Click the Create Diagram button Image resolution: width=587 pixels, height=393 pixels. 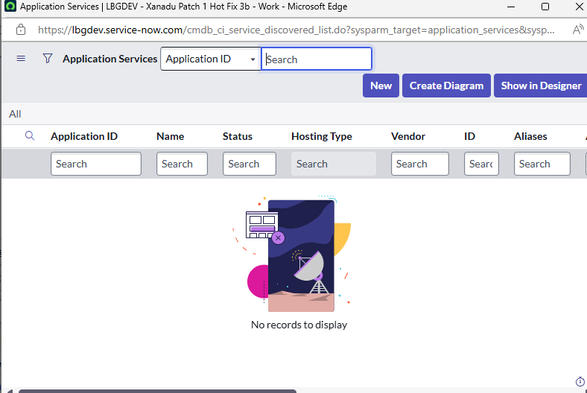[446, 86]
